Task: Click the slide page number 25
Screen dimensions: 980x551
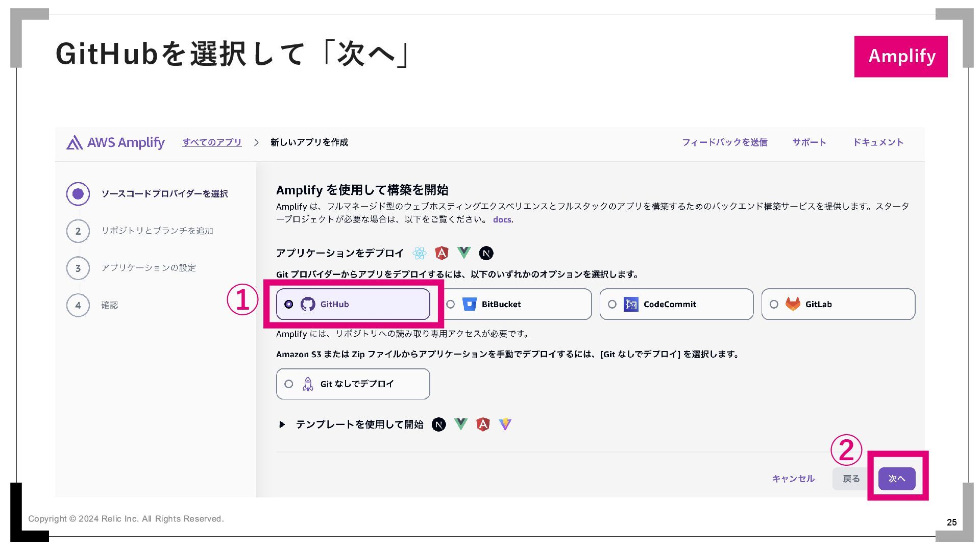Action: point(951,522)
